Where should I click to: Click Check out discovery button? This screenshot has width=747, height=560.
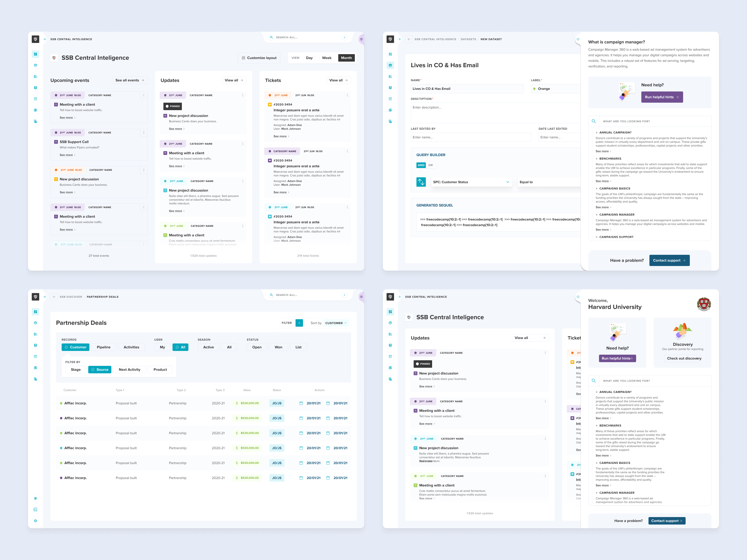tap(684, 358)
